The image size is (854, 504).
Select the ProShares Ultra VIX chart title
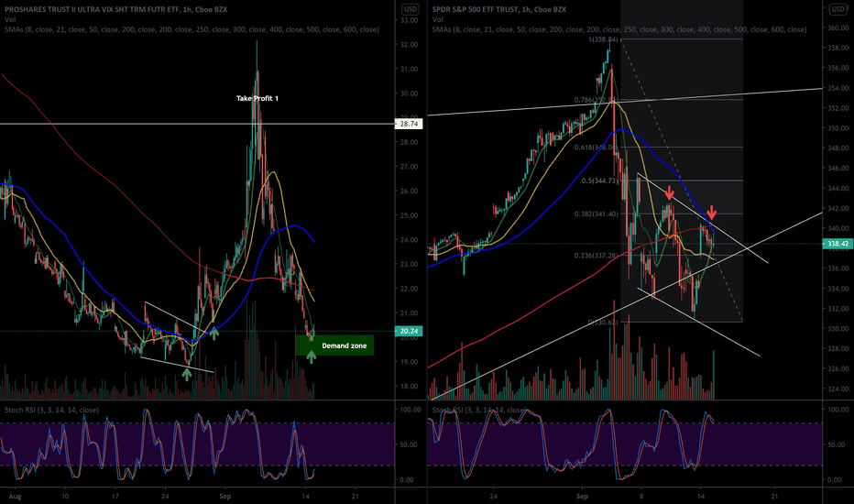(x=116, y=10)
